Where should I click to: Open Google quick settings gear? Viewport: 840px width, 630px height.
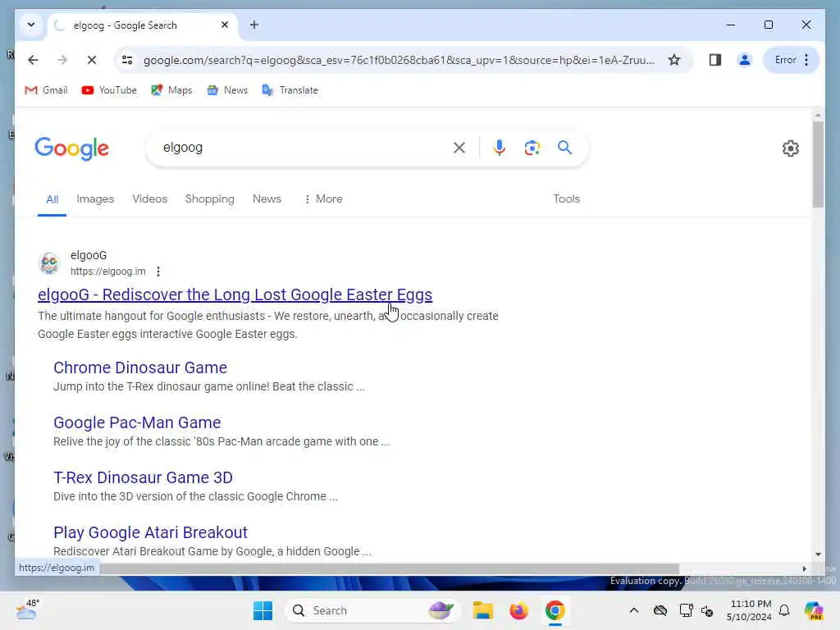790,148
